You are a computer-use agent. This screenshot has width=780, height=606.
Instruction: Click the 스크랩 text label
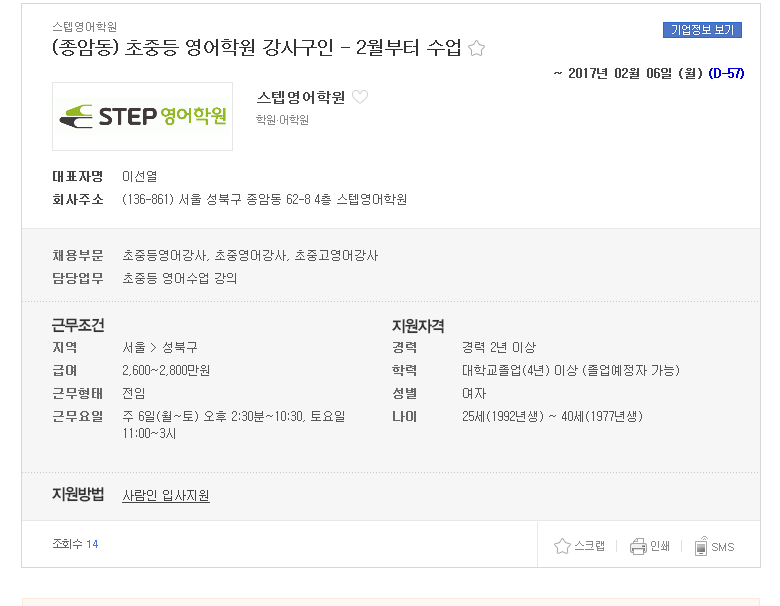point(589,546)
